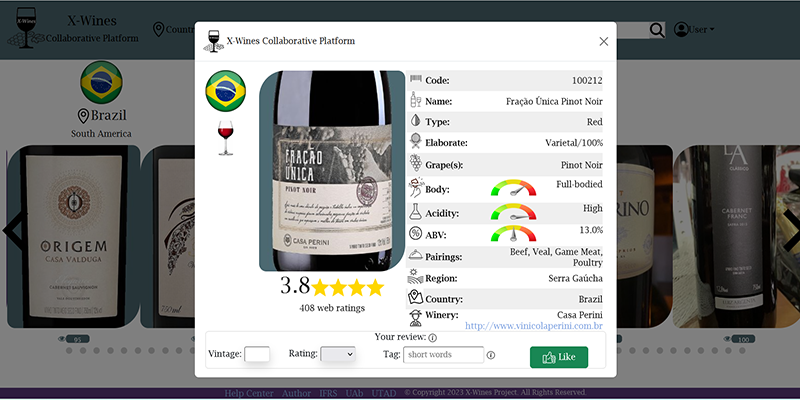Click the Casa Perini winery name
Screen dimensions: 800x400
pyautogui.click(x=580, y=315)
